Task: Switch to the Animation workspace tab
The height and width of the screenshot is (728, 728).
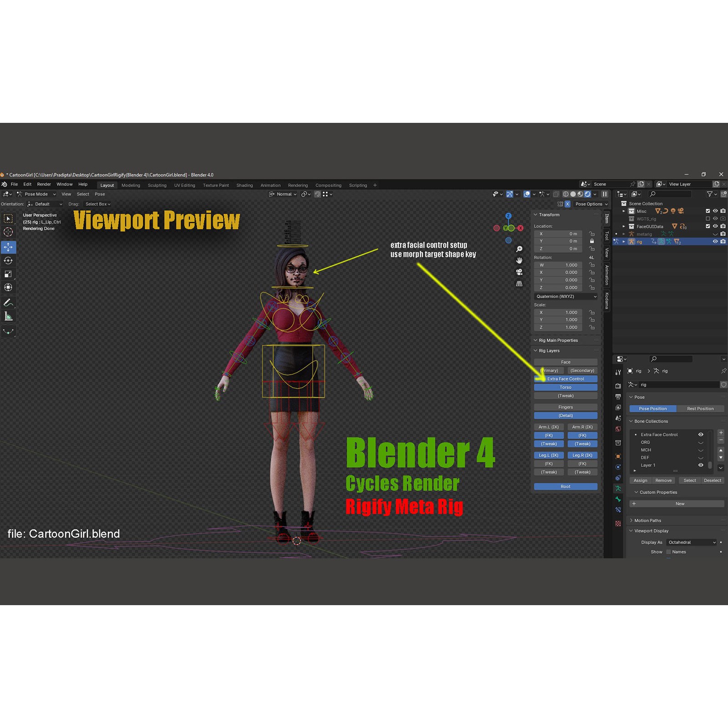Action: click(270, 185)
